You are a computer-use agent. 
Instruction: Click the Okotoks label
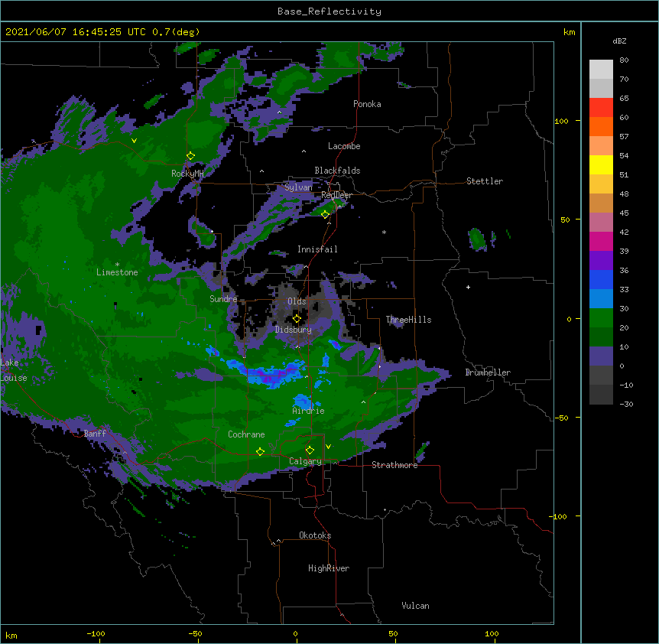tap(315, 535)
